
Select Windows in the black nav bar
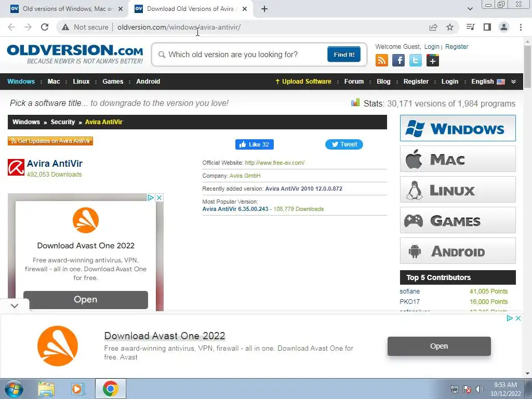pyautogui.click(x=21, y=82)
